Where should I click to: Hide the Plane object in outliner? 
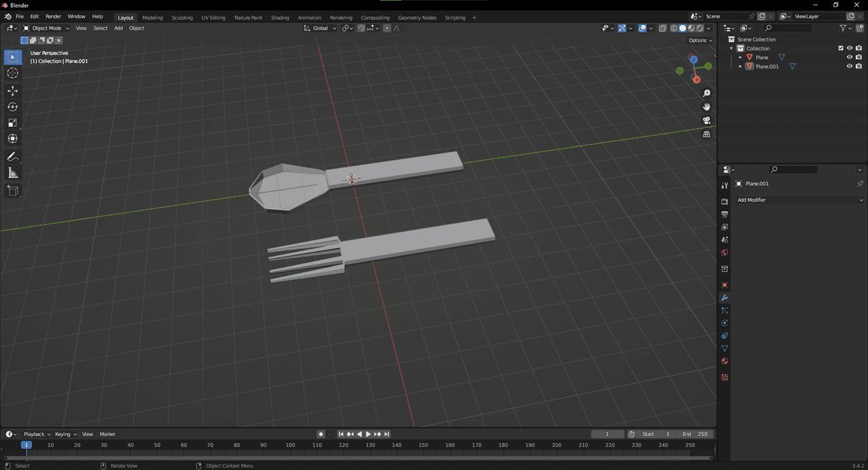pyautogui.click(x=849, y=58)
